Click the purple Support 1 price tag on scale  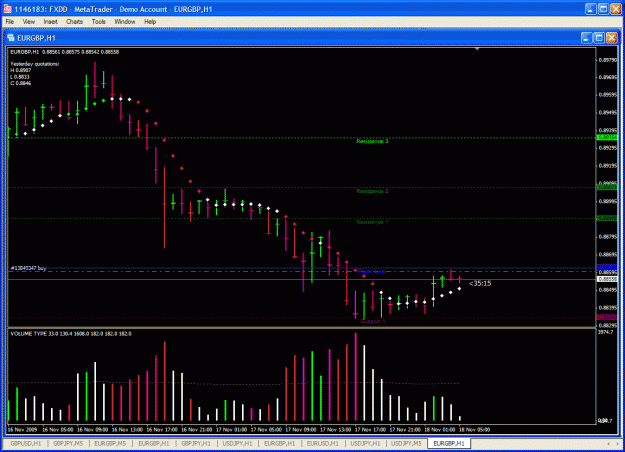pos(607,317)
